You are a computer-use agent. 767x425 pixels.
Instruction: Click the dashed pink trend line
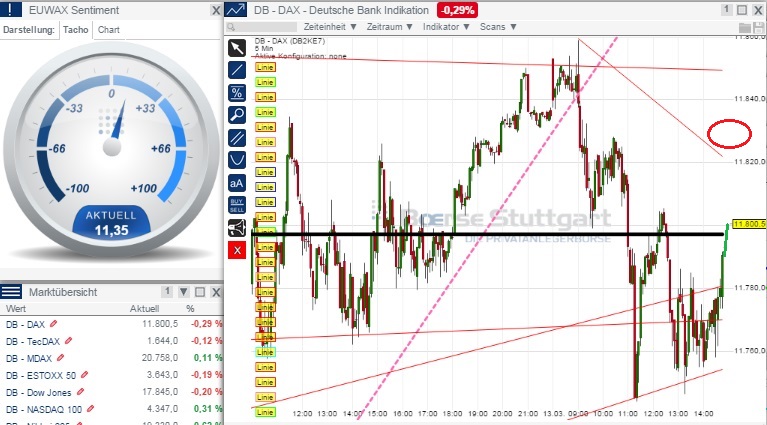point(487,228)
